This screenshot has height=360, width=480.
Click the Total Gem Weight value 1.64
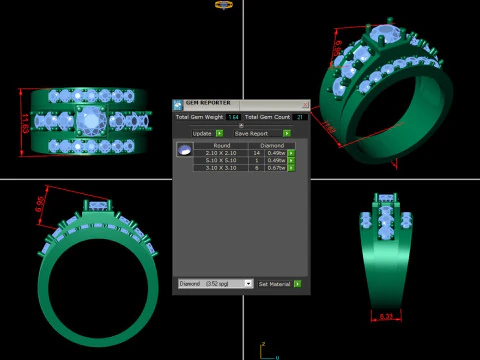233,117
